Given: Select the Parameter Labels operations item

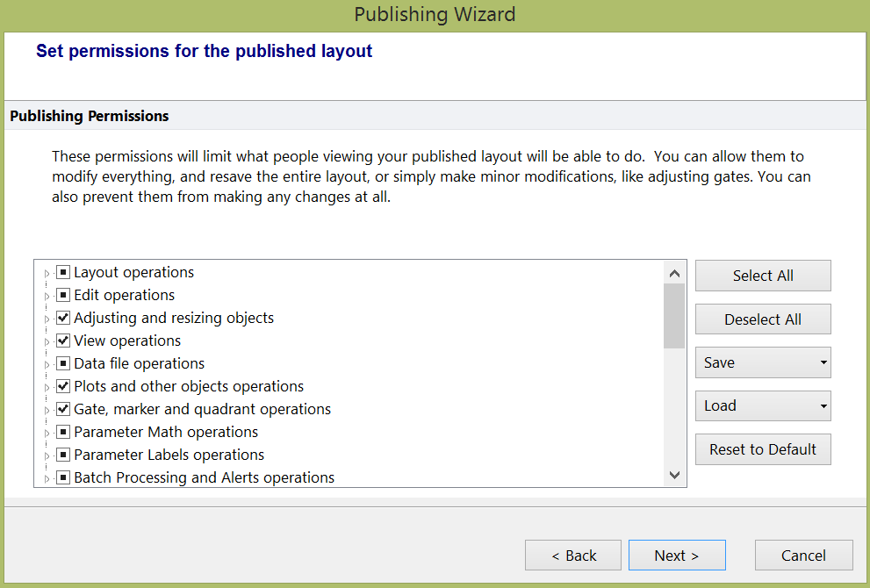Looking at the screenshot, I should (x=169, y=455).
